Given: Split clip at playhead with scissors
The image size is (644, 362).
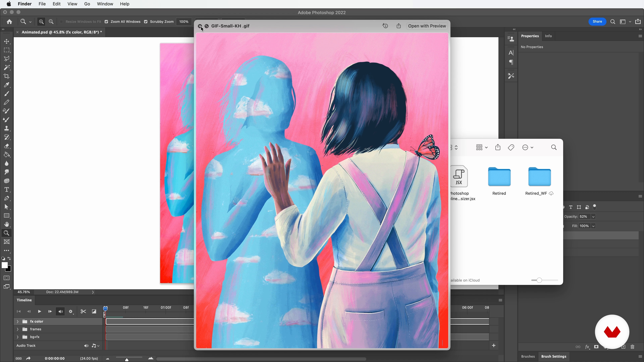Looking at the screenshot, I should coord(83,311).
